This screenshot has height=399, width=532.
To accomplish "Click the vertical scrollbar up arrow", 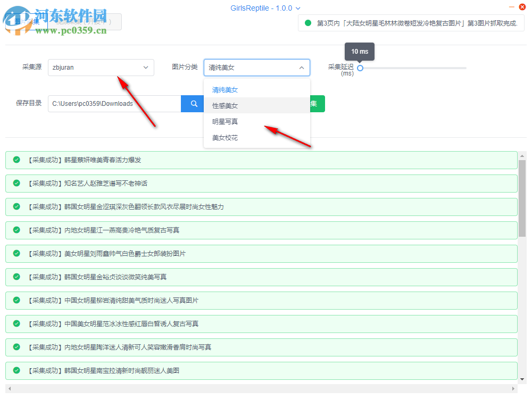I will 522,155.
